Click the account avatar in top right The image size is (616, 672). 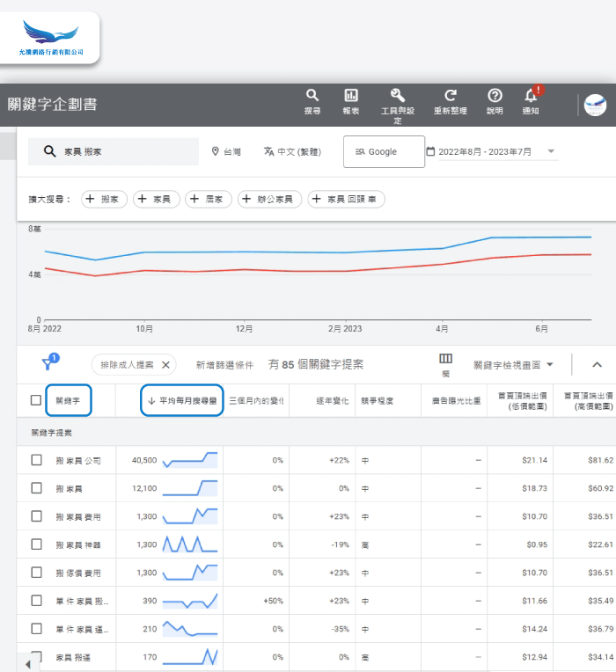[x=596, y=106]
